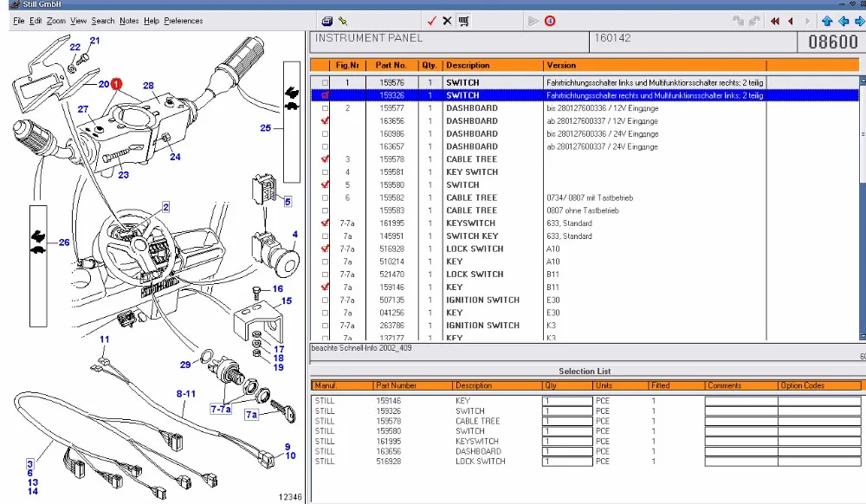866x504 pixels.
Task: Click boxed callout 7-7a on the diagram
Action: click(220, 409)
